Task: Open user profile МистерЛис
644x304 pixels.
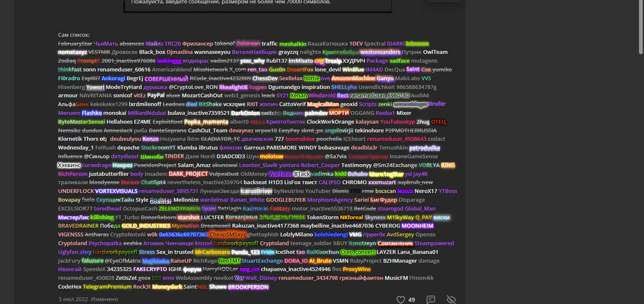Action: 74,218
